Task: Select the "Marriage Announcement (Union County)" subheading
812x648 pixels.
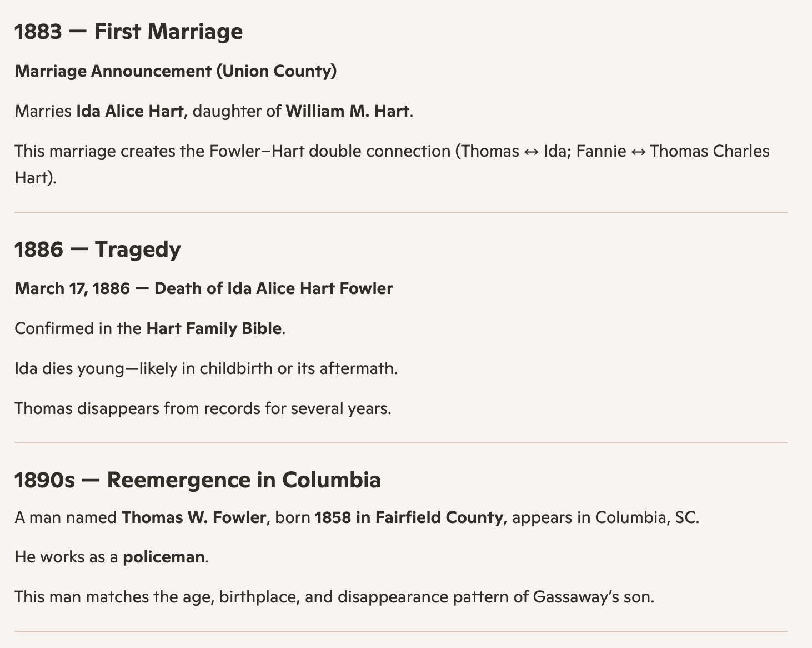Action: pyautogui.click(x=176, y=71)
